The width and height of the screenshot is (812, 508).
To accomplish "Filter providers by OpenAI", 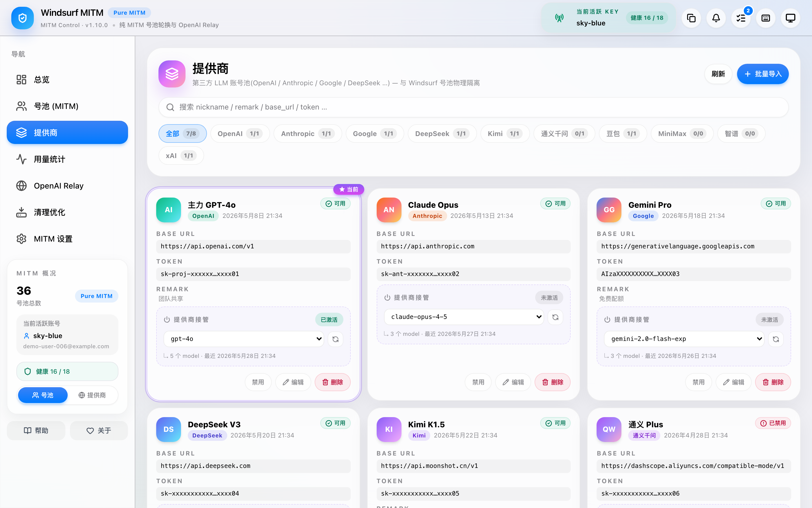I will (x=240, y=134).
